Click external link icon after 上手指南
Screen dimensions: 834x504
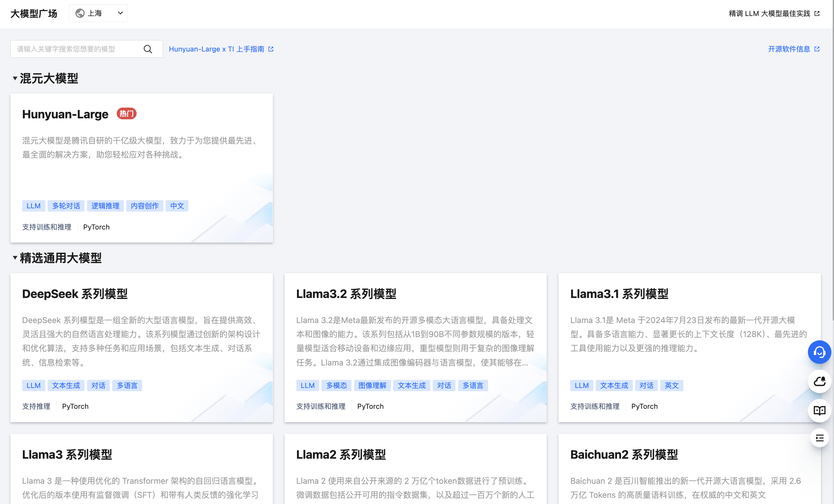(271, 49)
